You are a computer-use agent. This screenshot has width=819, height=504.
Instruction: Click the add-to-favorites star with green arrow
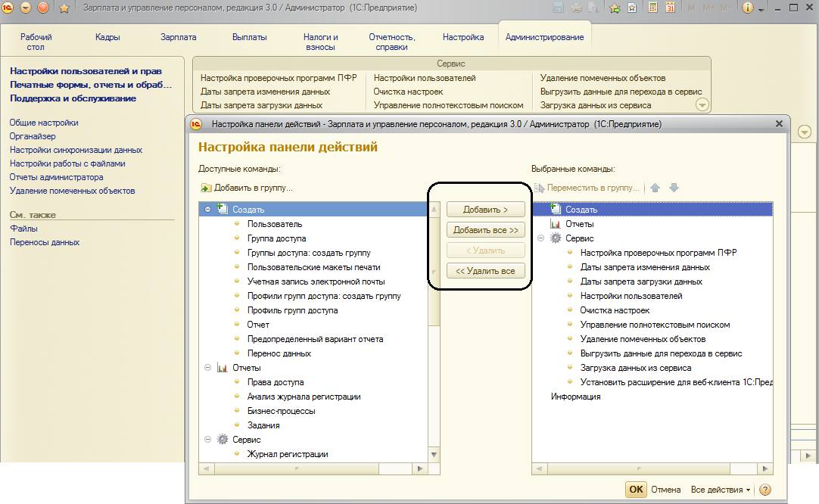coord(615,8)
